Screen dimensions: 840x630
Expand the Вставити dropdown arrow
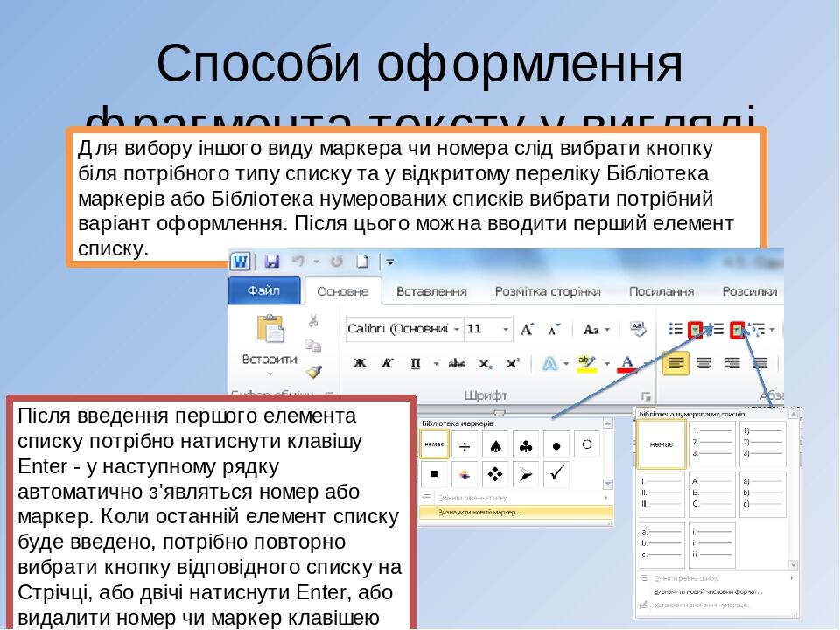tap(270, 374)
